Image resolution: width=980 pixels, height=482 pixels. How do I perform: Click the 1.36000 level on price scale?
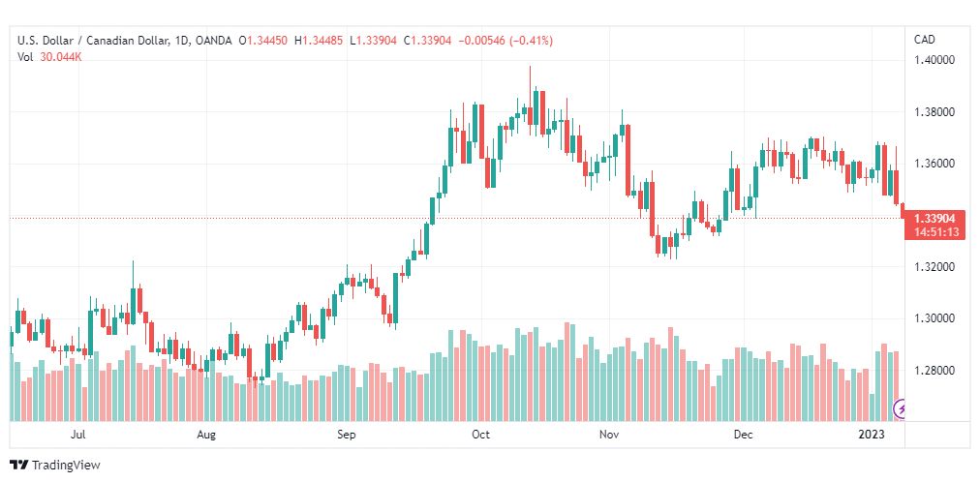[x=935, y=164]
